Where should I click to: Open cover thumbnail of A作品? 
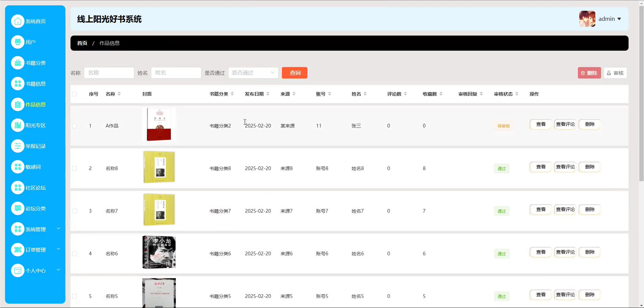[159, 124]
